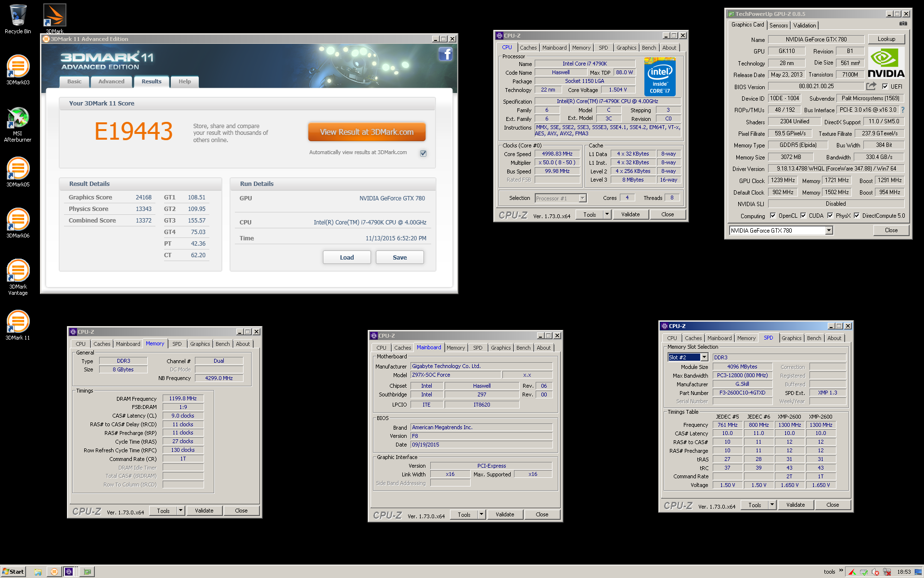Select the 3DMark05 desktop shortcut
The height and width of the screenshot is (578, 924).
(x=18, y=172)
